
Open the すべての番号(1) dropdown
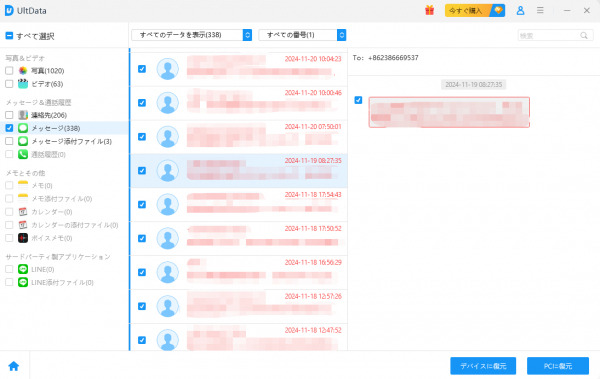(x=302, y=35)
